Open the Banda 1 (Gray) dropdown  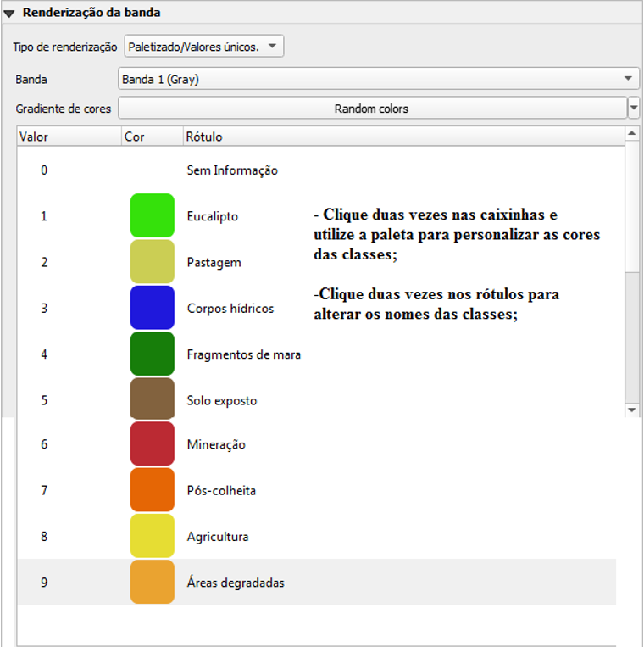coord(379,79)
